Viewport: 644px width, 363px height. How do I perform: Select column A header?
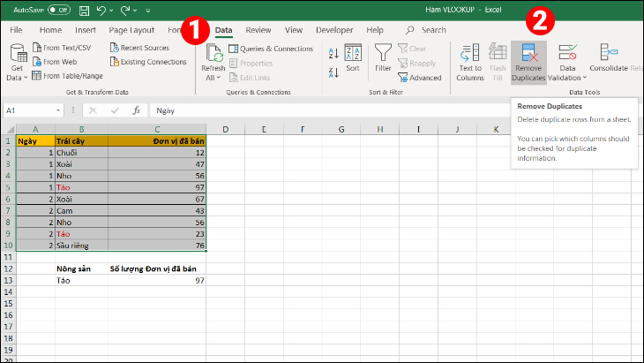click(x=35, y=130)
